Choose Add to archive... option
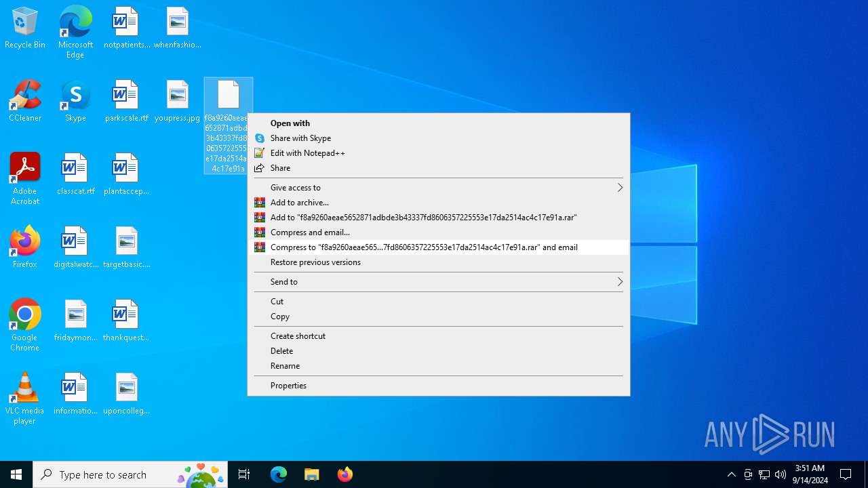Viewport: 868px width, 488px height. pyautogui.click(x=438, y=203)
